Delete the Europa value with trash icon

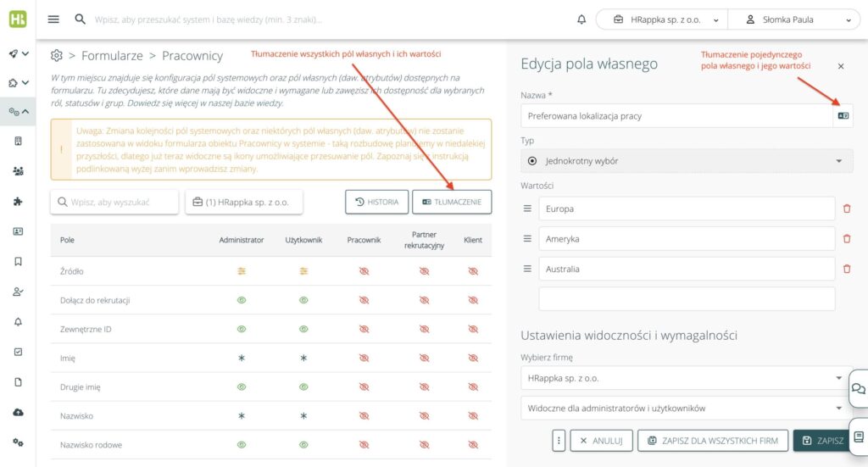click(x=846, y=208)
